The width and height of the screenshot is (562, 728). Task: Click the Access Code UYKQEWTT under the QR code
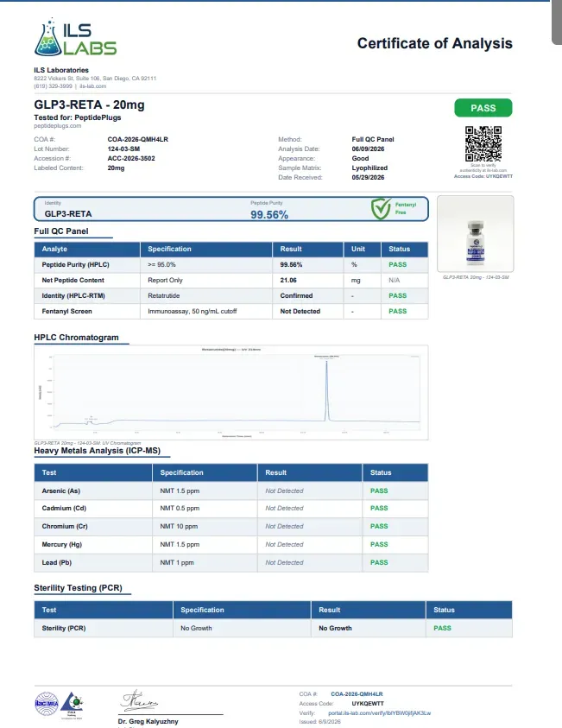[483, 176]
